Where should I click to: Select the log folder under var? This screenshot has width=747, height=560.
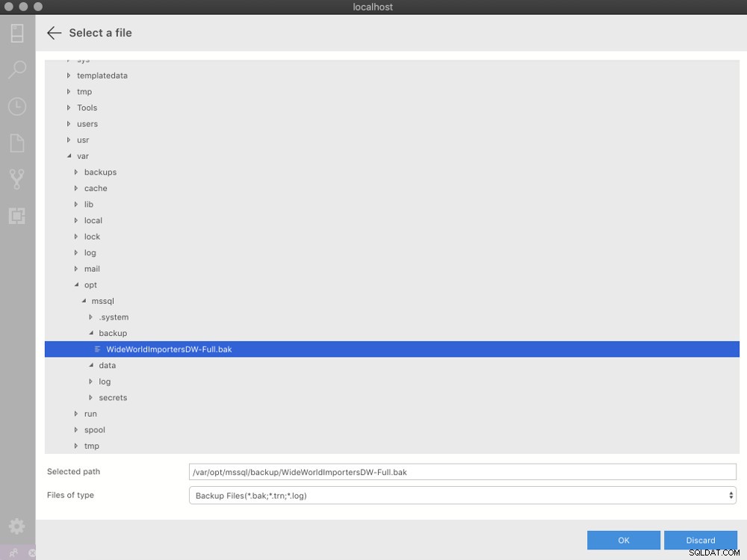(90, 253)
